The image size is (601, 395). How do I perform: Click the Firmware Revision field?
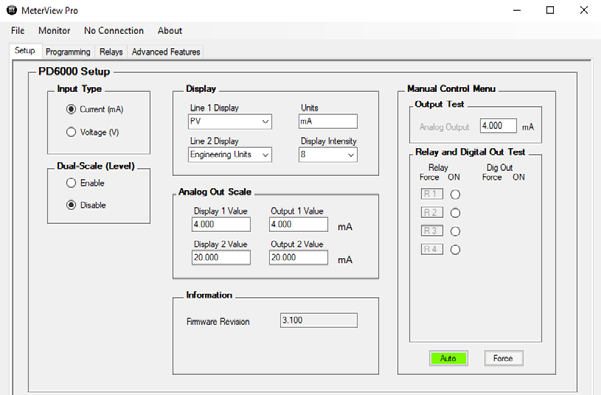[x=319, y=320]
